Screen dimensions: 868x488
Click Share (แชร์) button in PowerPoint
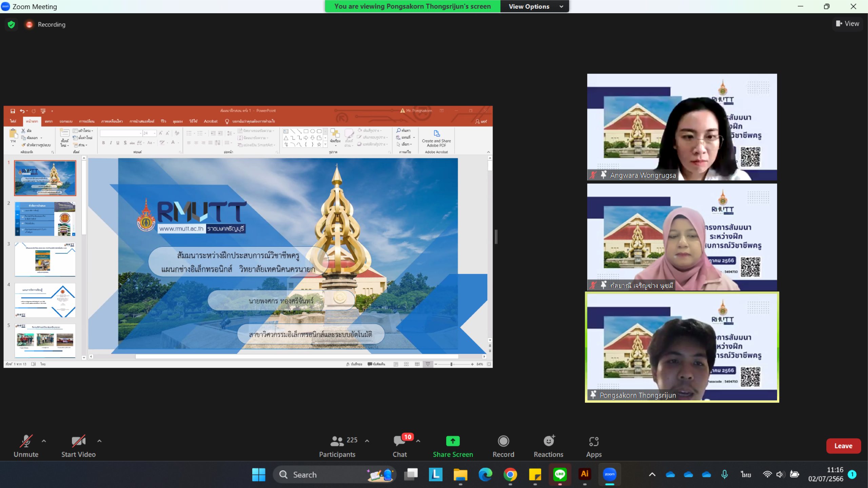(x=481, y=121)
